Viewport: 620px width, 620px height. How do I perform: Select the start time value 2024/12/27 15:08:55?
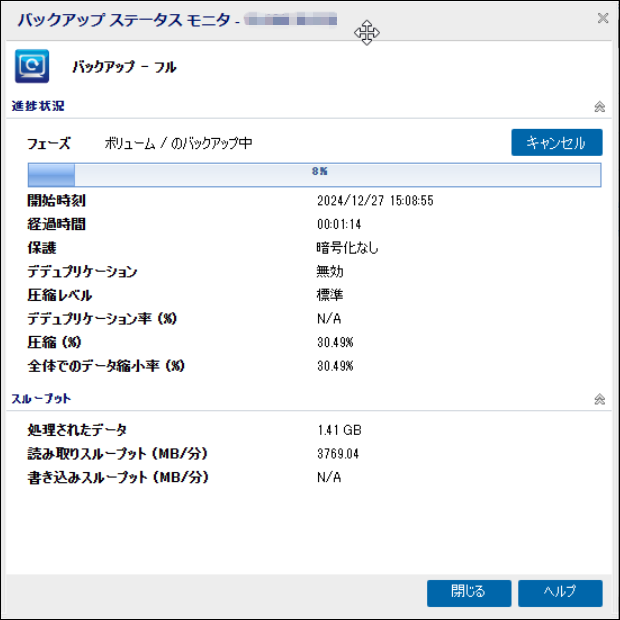pyautogui.click(x=375, y=201)
